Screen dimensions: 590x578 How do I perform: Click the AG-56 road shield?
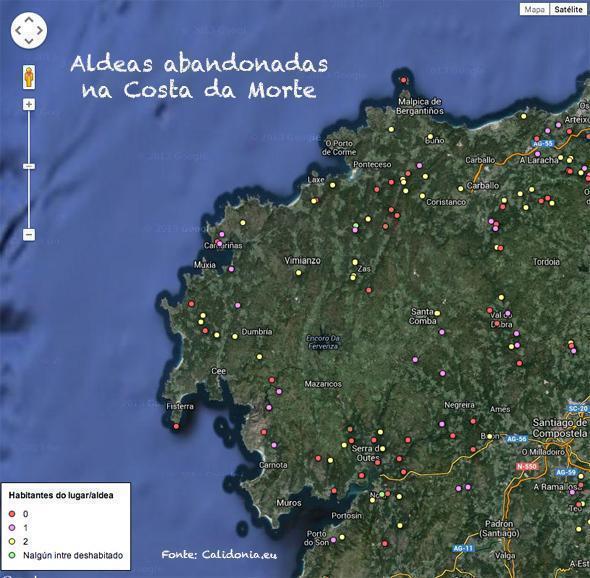517,439
